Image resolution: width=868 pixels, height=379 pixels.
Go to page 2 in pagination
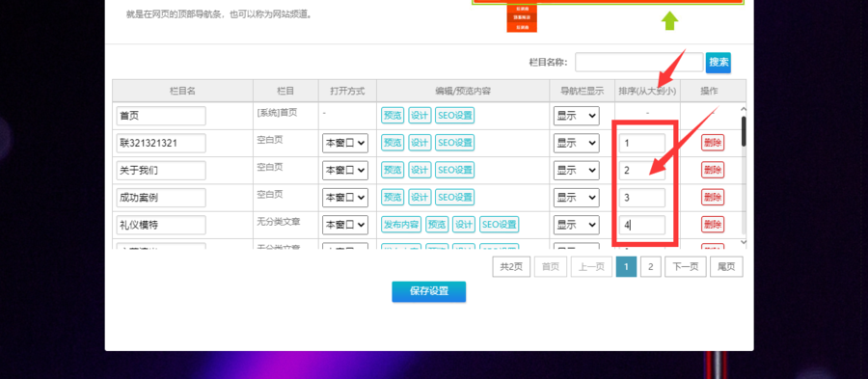(651, 267)
